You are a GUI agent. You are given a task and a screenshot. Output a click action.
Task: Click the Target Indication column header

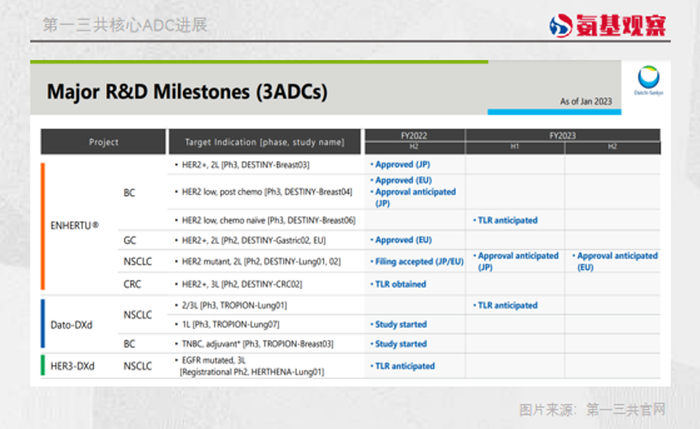pos(264,142)
